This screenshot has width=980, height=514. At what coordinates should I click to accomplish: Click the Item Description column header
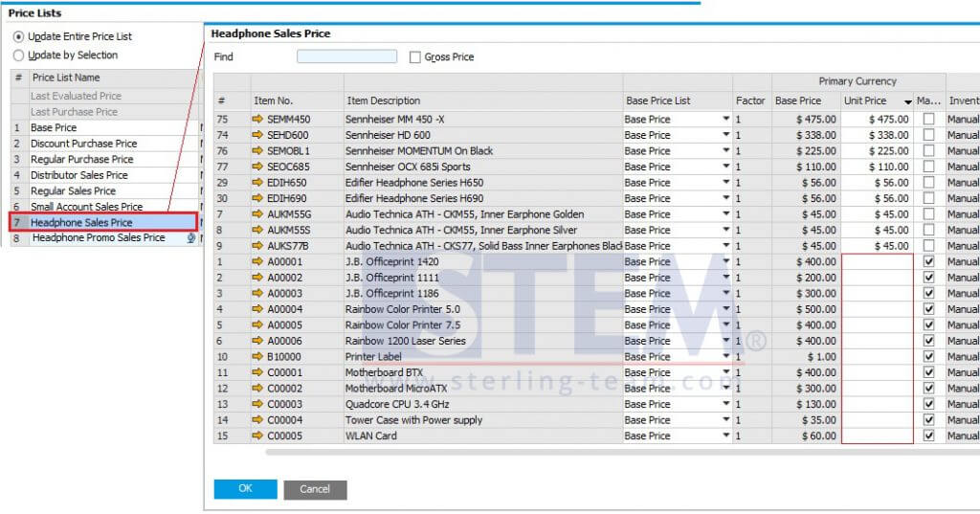[x=483, y=101]
